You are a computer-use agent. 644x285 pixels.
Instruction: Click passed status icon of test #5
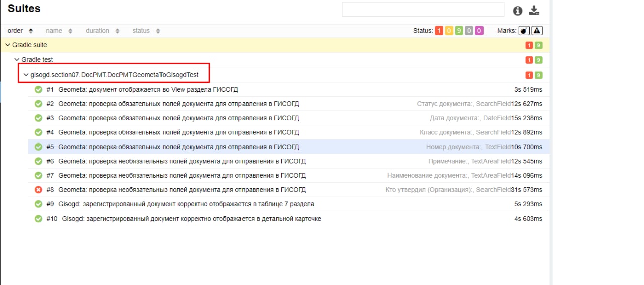[38, 147]
